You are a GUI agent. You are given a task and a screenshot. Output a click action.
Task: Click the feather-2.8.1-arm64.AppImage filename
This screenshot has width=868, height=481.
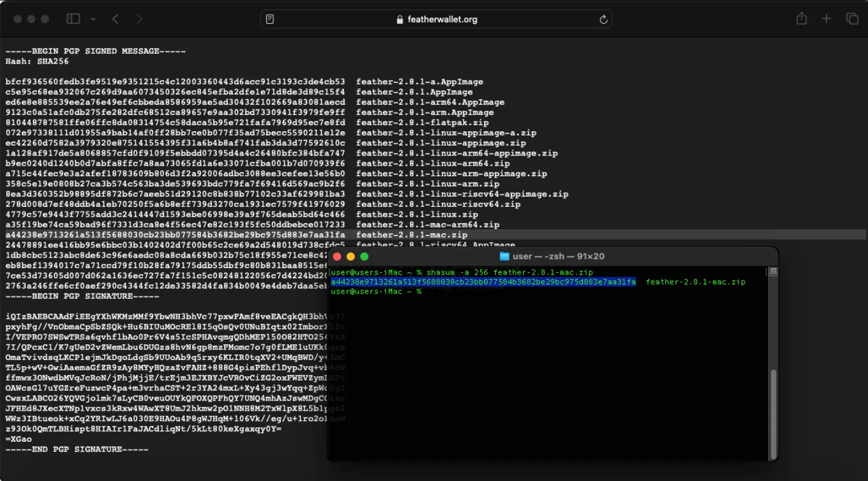click(430, 102)
